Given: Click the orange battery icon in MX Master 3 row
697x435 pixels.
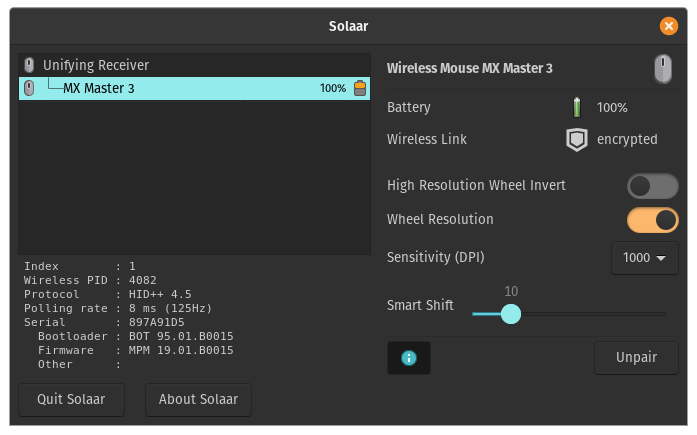Looking at the screenshot, I should click(x=360, y=88).
